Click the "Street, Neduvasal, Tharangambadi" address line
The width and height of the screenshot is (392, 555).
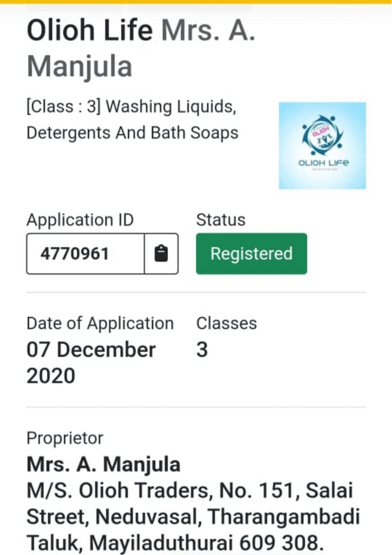193,516
